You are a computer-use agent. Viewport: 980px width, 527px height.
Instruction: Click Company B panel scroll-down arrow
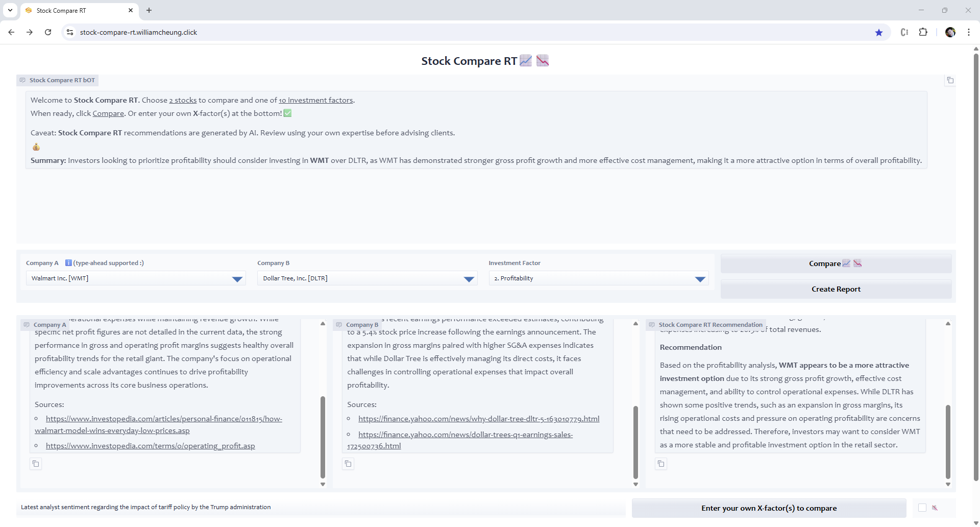click(x=635, y=484)
